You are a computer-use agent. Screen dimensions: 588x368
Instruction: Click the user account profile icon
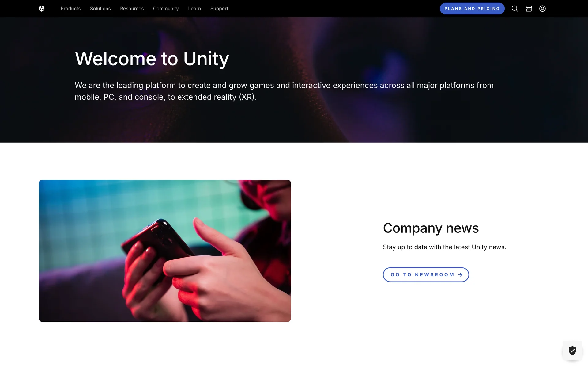pyautogui.click(x=542, y=9)
